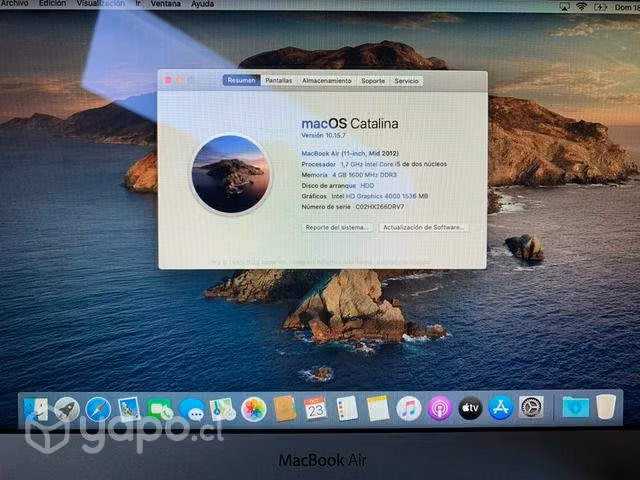Image resolution: width=640 pixels, height=480 pixels.
Task: Open Notes from the Dock
Action: pyautogui.click(x=378, y=408)
